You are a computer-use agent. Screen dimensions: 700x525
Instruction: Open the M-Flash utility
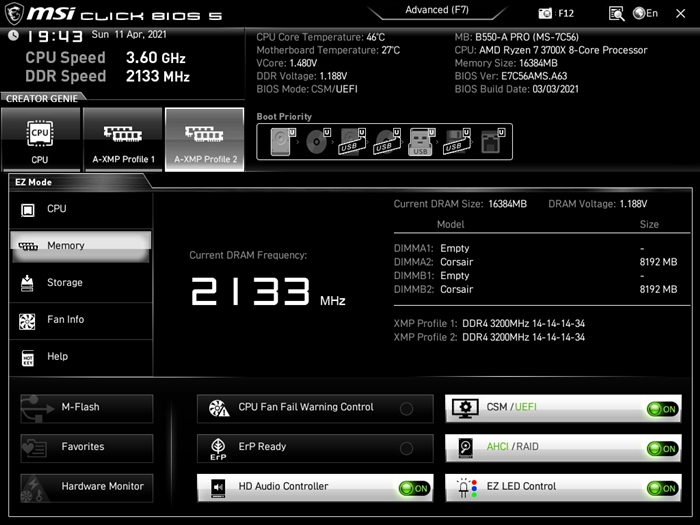[87, 408]
